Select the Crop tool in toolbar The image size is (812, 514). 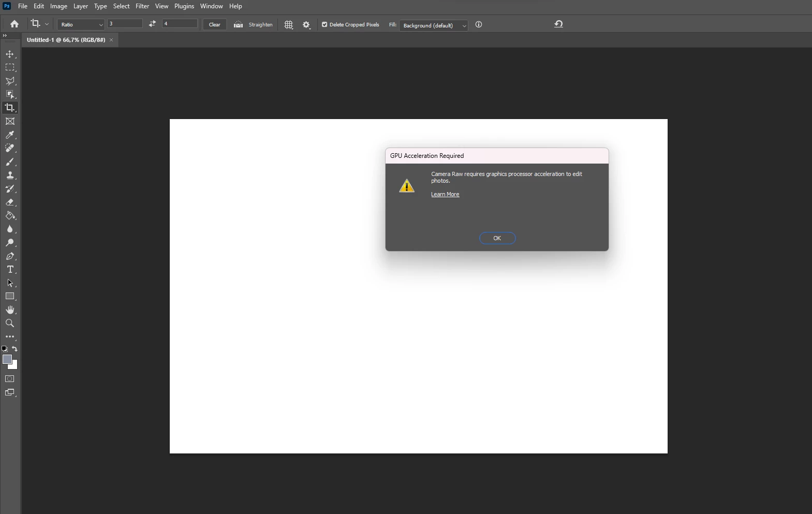(10, 108)
